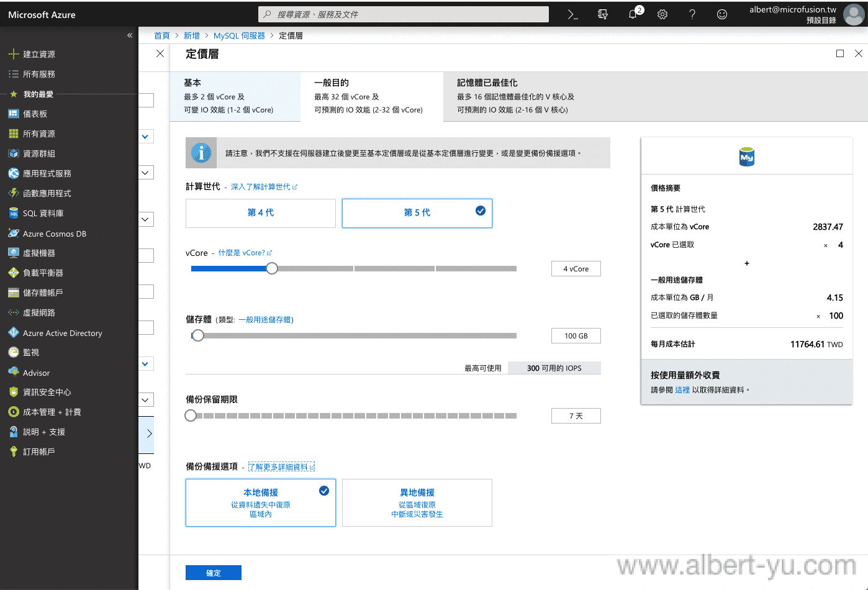This screenshot has width=868, height=590.
Task: Open 函數應用程式 lightning icon
Action: 14,193
